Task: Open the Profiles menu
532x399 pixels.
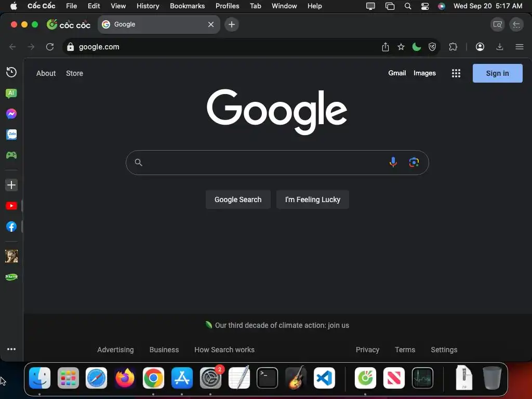Action: click(x=228, y=6)
